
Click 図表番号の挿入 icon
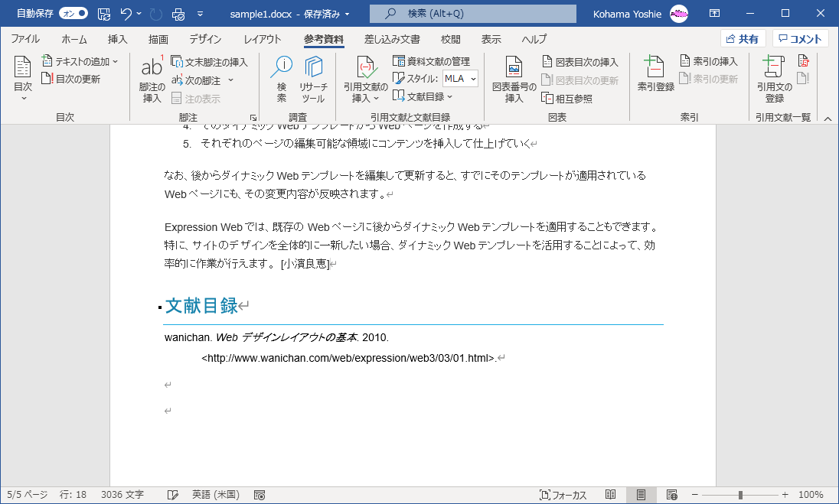click(514, 79)
